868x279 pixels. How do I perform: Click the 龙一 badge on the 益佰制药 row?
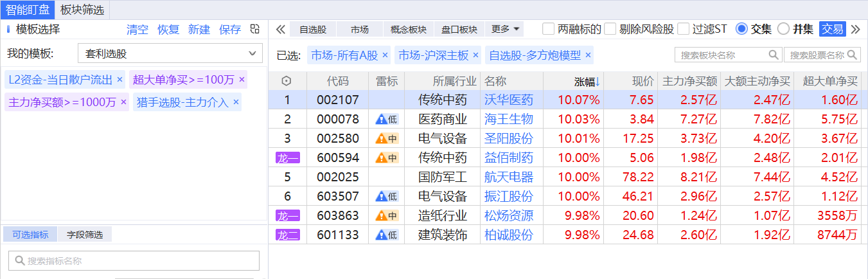click(287, 158)
